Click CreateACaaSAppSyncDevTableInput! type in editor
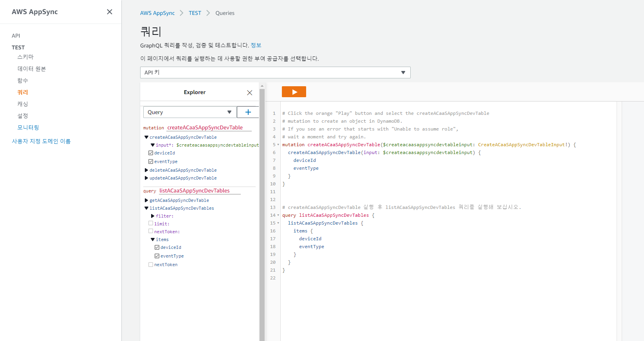The width and height of the screenshot is (644, 341). (523, 145)
